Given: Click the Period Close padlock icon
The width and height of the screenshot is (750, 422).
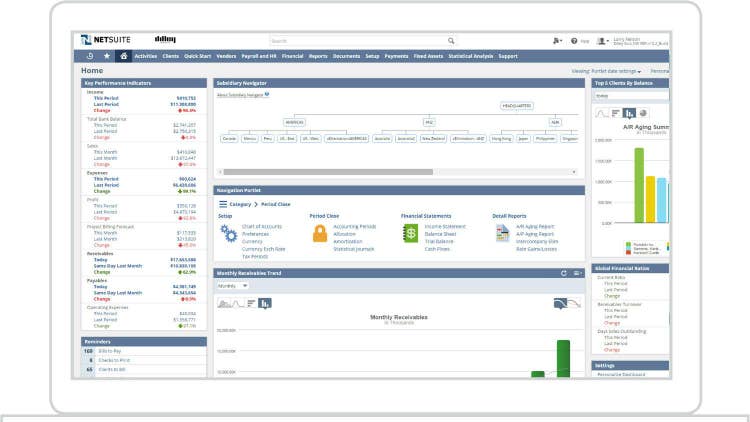Looking at the screenshot, I should point(320,233).
